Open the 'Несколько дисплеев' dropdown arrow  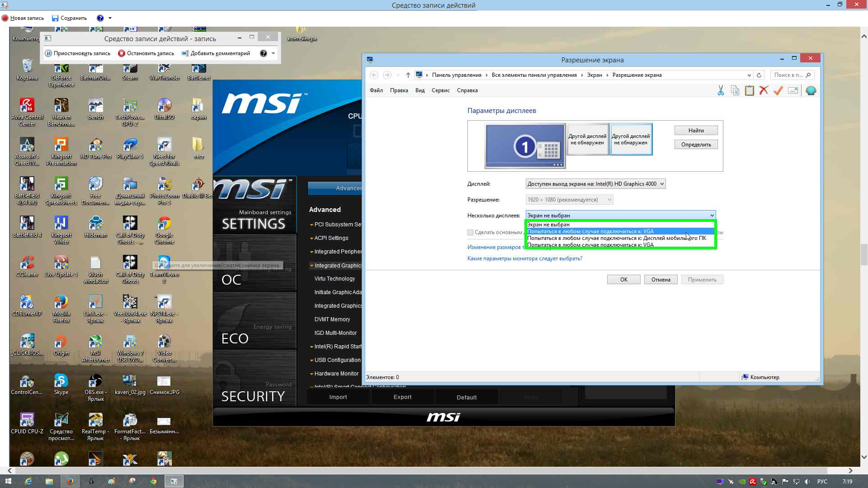[x=712, y=216]
